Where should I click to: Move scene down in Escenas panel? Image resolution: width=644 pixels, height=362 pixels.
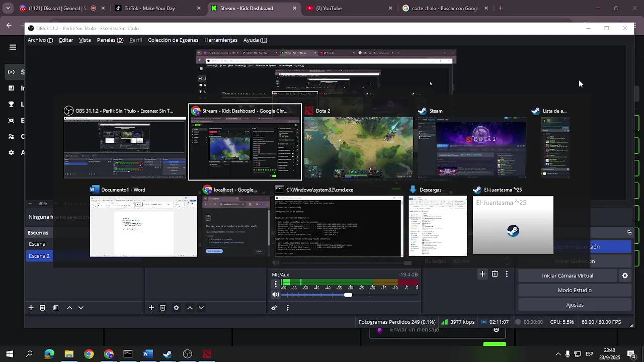click(x=80, y=308)
